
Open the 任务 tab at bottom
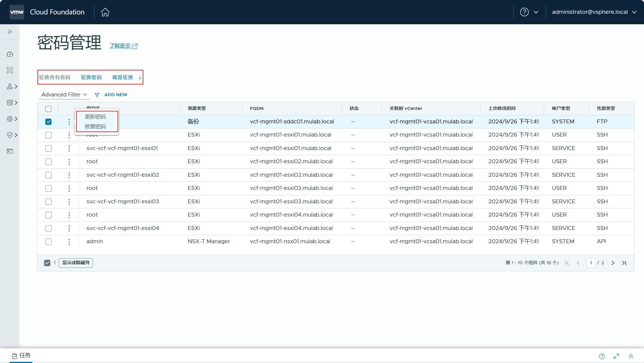[21, 356]
